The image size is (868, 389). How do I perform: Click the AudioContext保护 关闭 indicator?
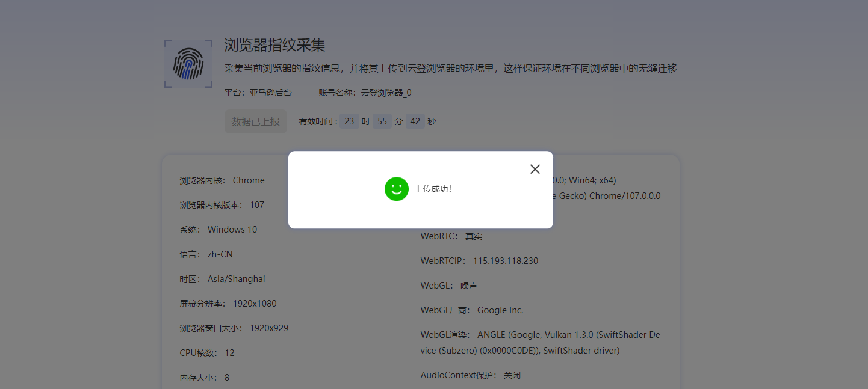512,375
